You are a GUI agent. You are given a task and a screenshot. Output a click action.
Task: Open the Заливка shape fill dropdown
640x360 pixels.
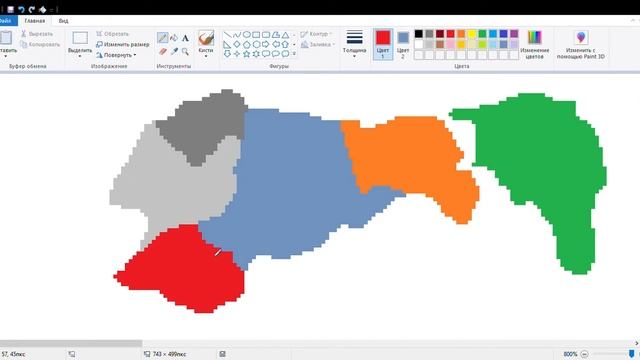click(x=318, y=44)
